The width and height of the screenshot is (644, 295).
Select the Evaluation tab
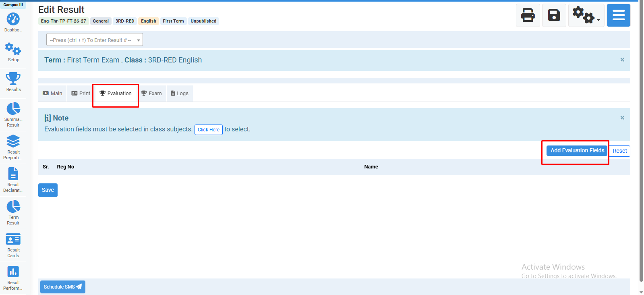[116, 93]
